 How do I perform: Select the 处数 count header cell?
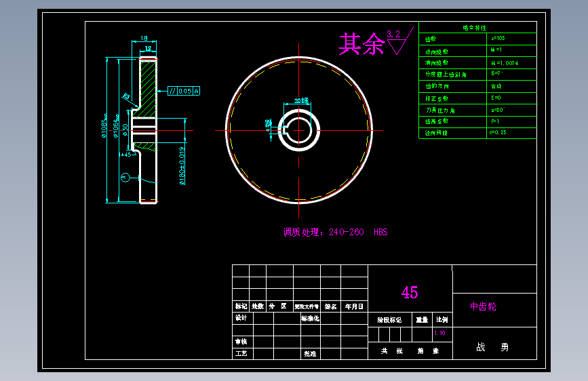click(258, 306)
